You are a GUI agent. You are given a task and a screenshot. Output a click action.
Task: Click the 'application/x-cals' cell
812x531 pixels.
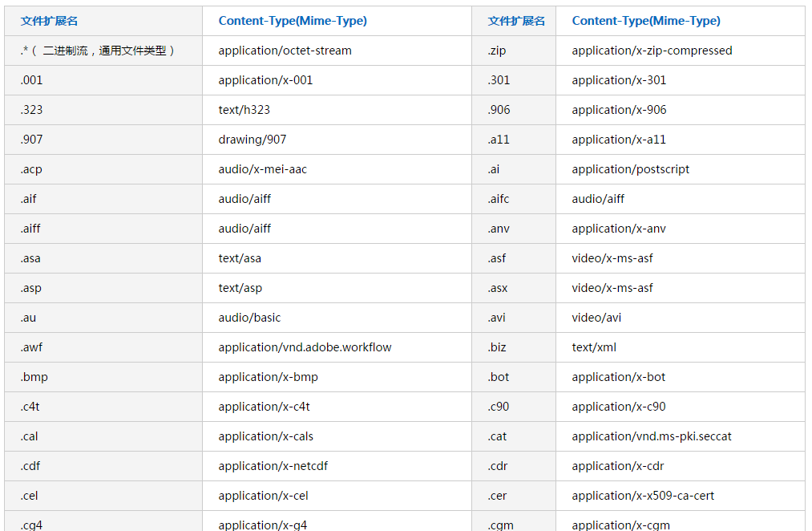coord(337,436)
